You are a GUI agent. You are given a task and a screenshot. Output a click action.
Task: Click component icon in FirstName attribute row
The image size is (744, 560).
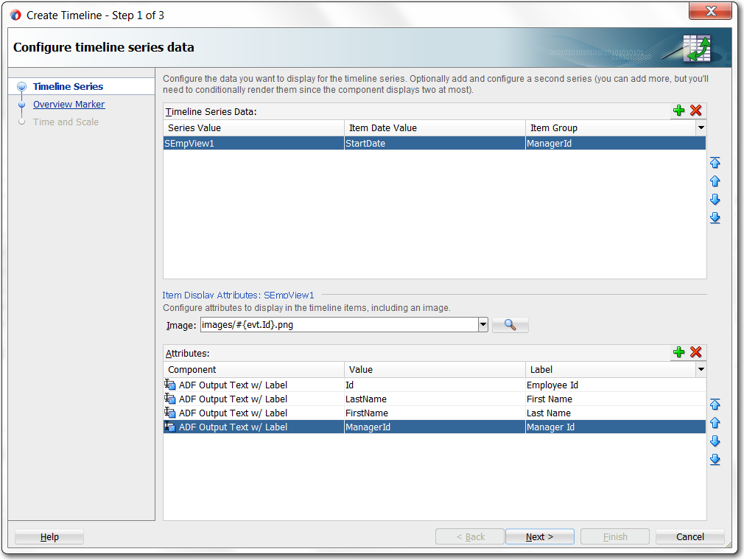(x=170, y=413)
